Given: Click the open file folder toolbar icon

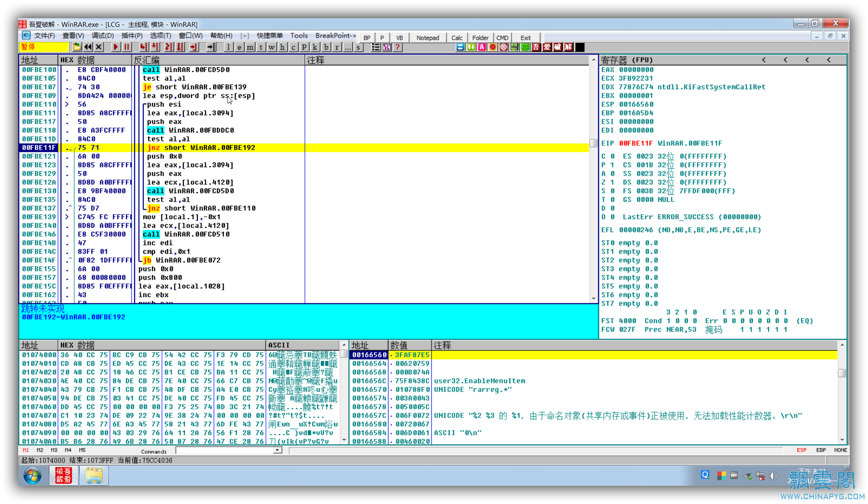Looking at the screenshot, I should [x=77, y=47].
